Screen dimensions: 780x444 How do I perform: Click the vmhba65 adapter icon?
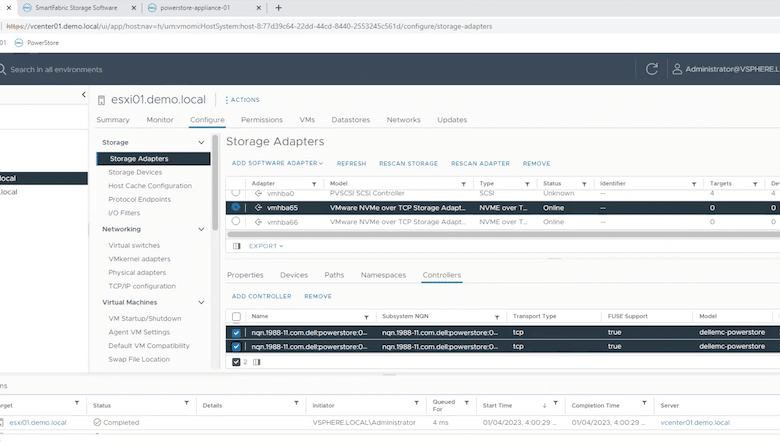pyautogui.click(x=258, y=208)
